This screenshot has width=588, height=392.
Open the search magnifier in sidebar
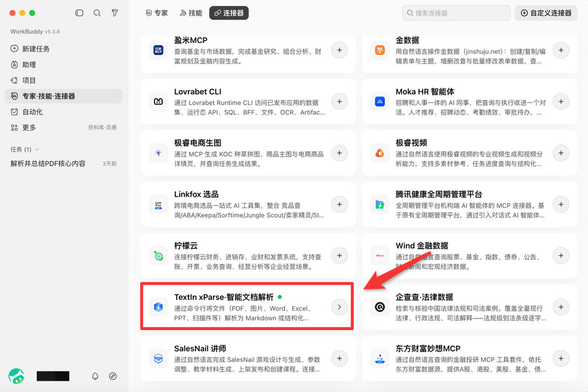click(97, 13)
